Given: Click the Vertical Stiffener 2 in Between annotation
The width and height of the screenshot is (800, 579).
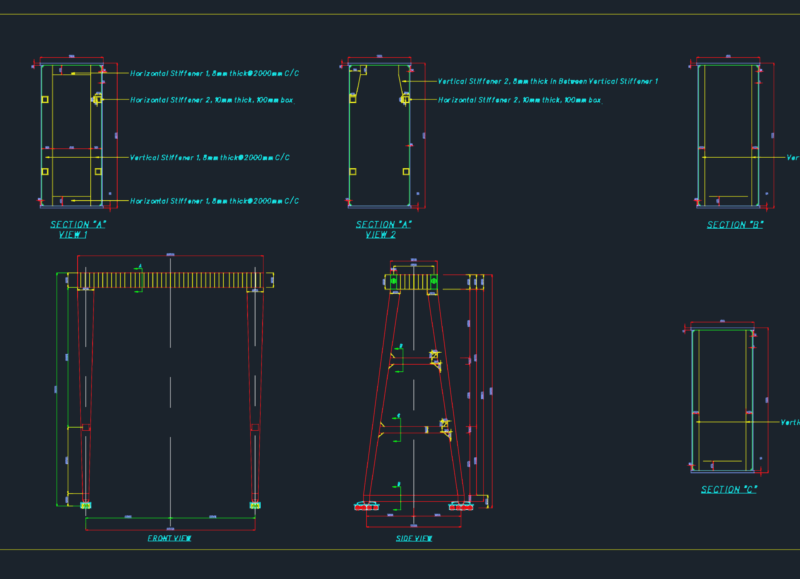Looking at the screenshot, I should (548, 81).
